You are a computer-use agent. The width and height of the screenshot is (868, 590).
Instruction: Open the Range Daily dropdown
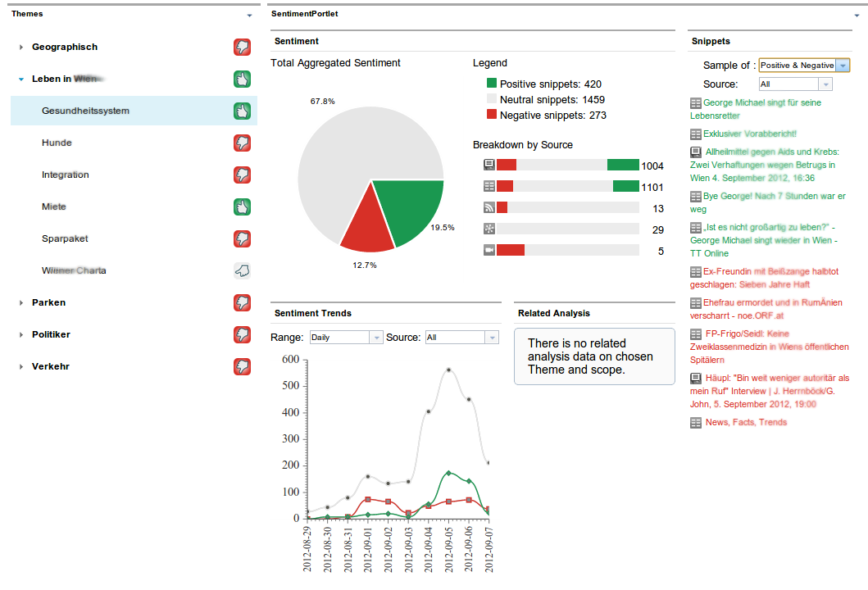pos(346,337)
